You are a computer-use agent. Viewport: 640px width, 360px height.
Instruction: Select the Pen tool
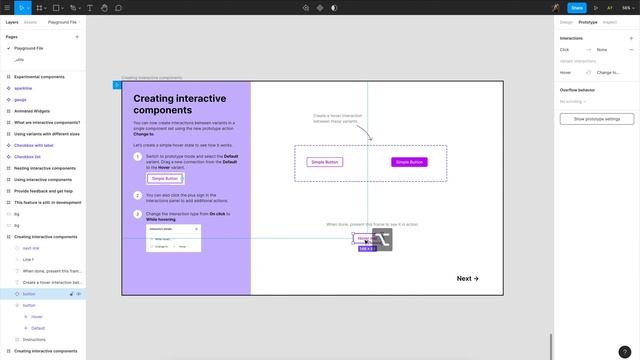[73, 8]
